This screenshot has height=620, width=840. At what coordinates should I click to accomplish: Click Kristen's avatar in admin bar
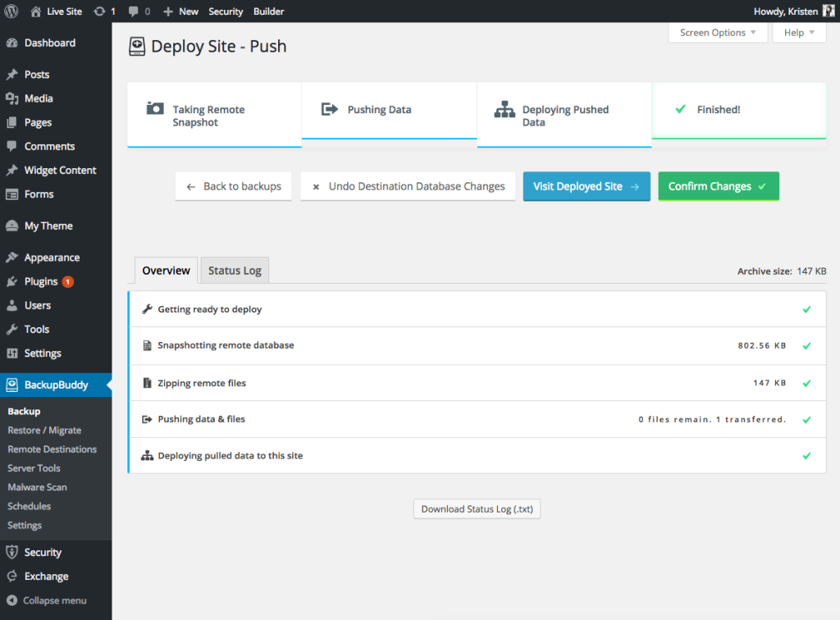click(829, 11)
